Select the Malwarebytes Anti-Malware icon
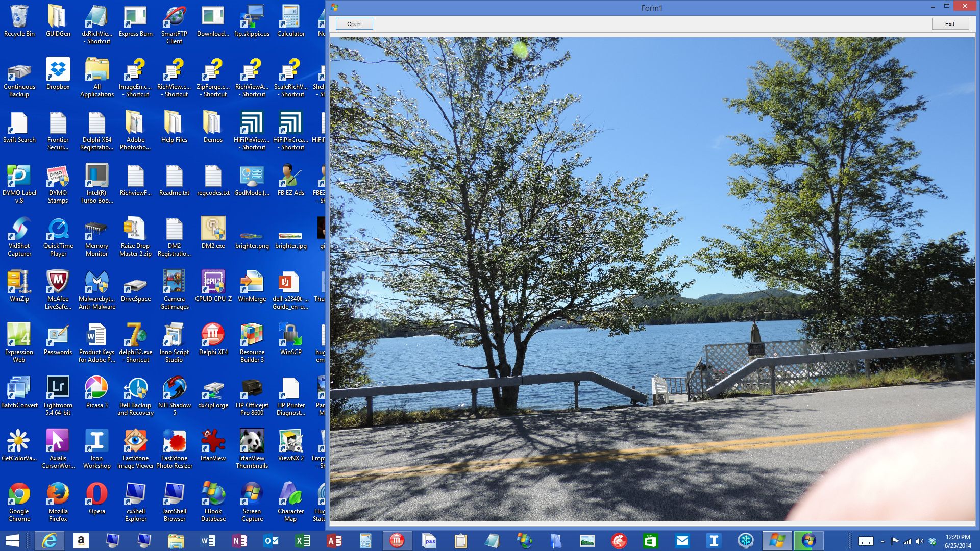Viewport: 980px width, 551px height. click(97, 290)
